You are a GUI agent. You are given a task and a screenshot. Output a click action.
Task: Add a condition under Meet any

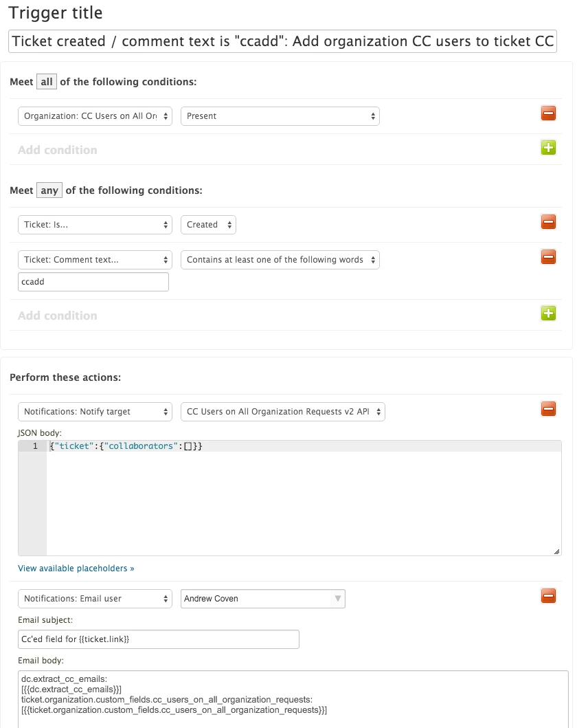[548, 313]
